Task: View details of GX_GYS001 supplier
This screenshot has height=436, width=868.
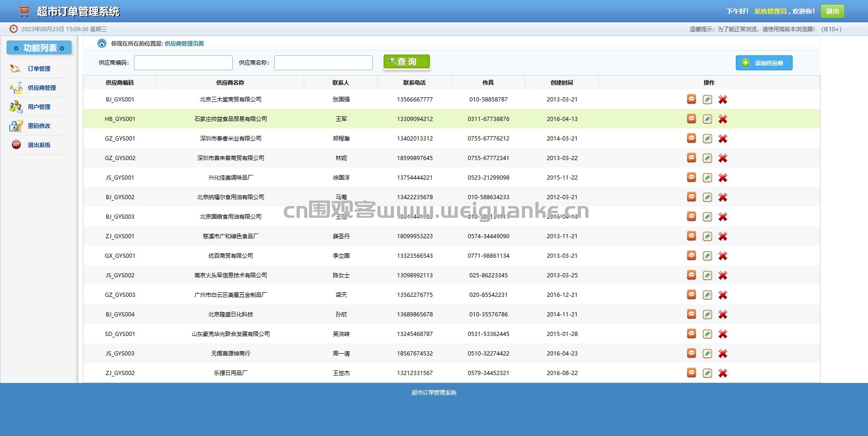Action: point(692,255)
